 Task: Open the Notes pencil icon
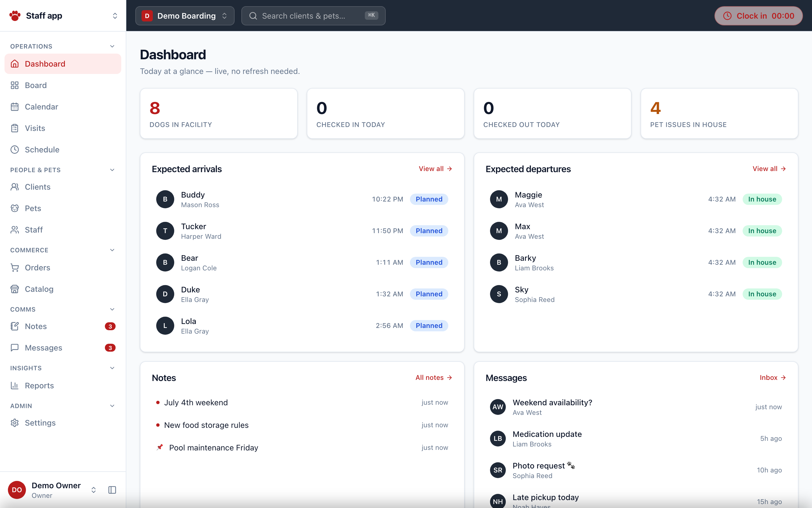(x=15, y=327)
